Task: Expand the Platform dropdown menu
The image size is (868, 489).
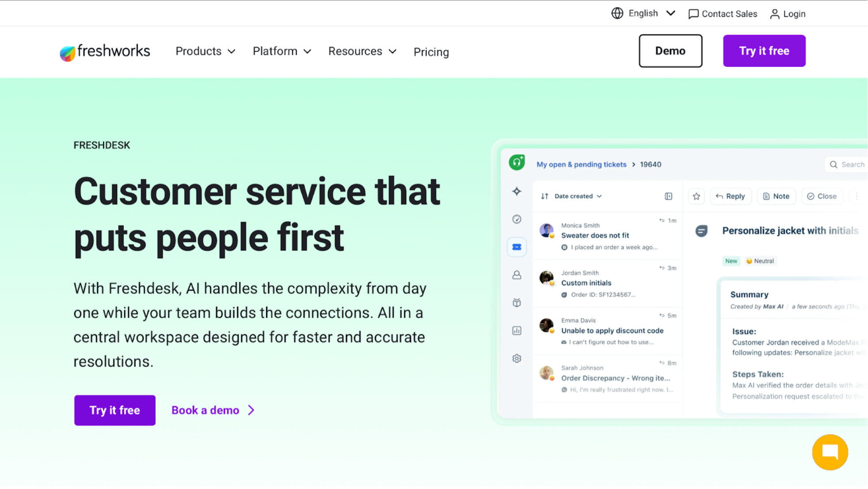Action: pyautogui.click(x=282, y=51)
